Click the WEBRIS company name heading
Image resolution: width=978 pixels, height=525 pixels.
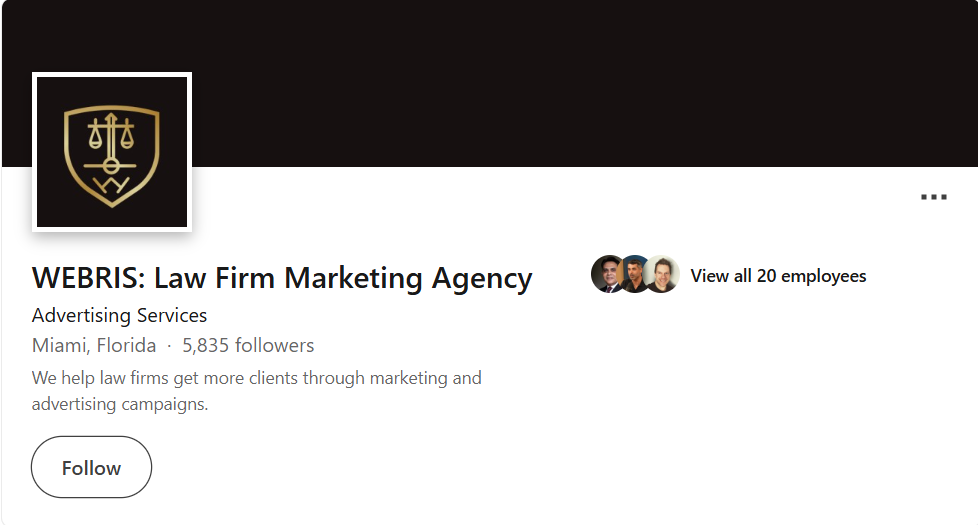pos(282,277)
